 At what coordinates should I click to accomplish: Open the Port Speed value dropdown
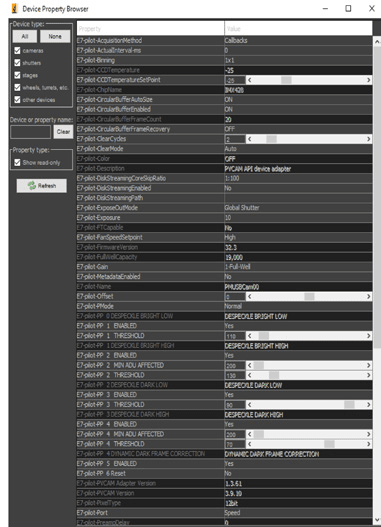click(298, 513)
